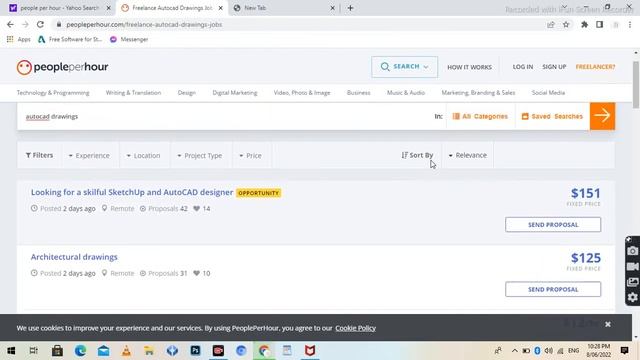Switch to the New Tab browser tab
The image size is (640, 360).
point(284,8)
